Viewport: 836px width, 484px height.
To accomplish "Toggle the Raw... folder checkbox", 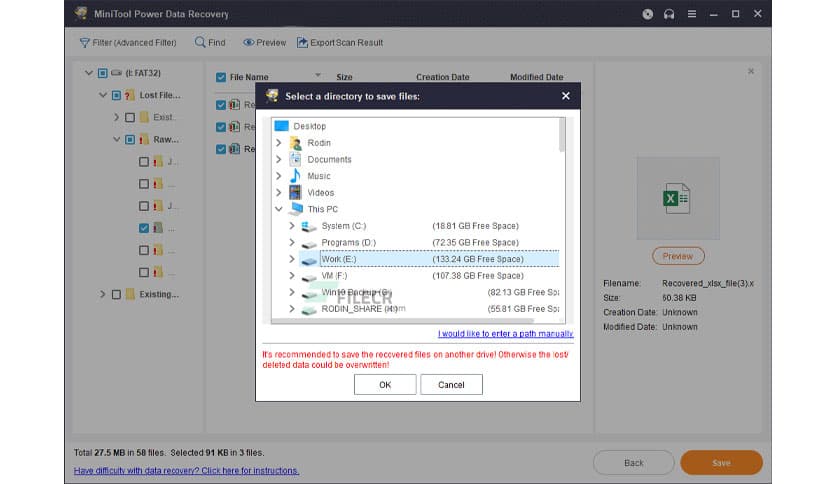I will tap(130, 140).
